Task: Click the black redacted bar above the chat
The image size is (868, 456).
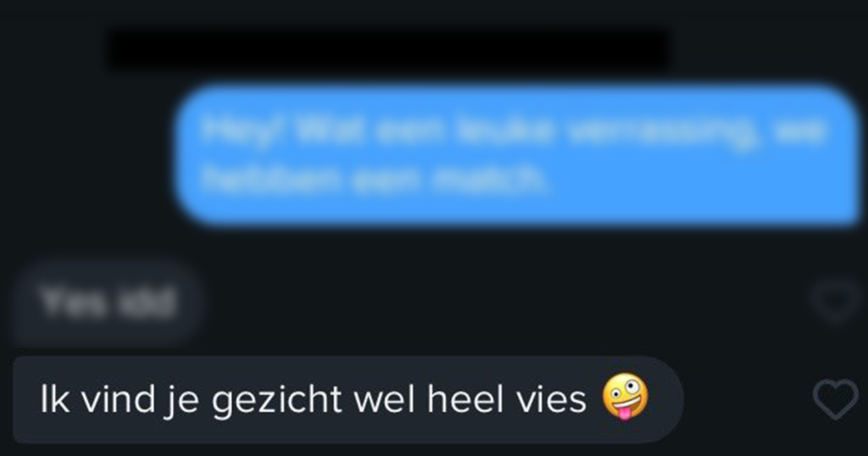Action: (388, 50)
